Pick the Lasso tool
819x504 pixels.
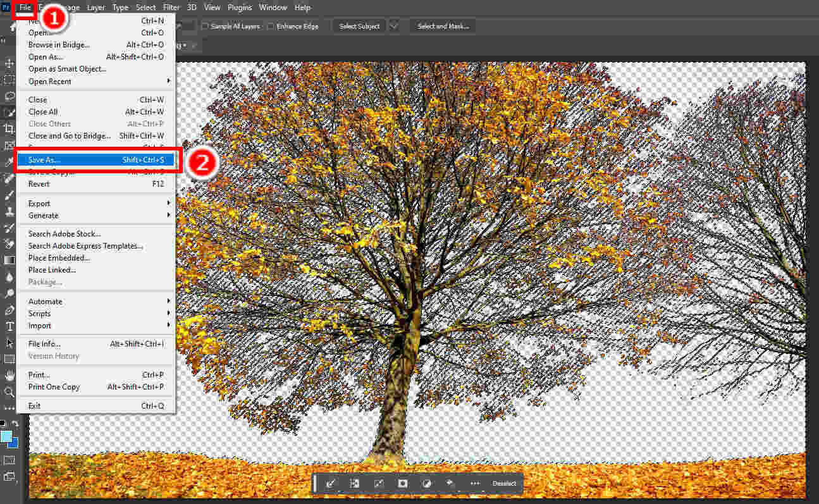coord(9,96)
